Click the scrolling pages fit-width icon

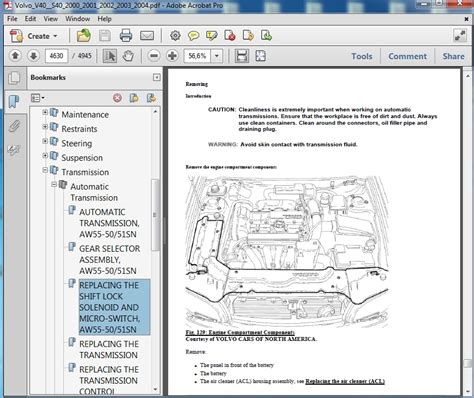[x=242, y=56]
